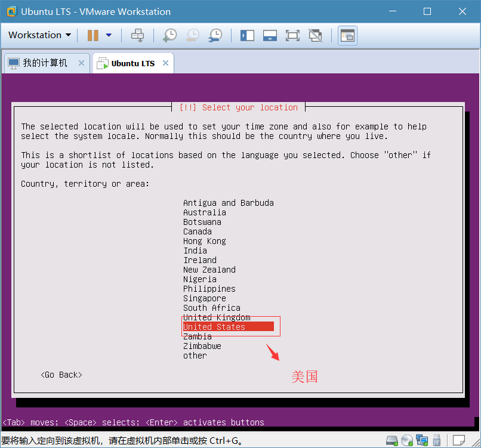Pause the running virtual machine
Image resolution: width=481 pixels, height=448 pixels.
93,35
